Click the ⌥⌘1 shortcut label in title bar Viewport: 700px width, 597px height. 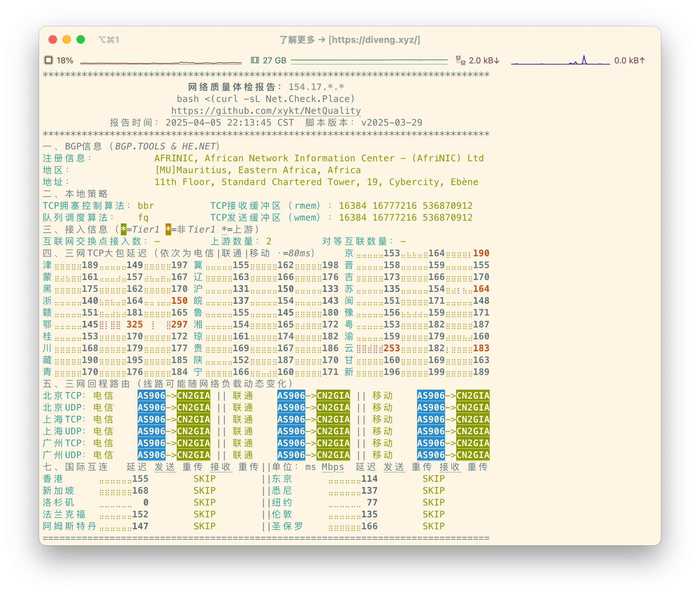point(109,40)
